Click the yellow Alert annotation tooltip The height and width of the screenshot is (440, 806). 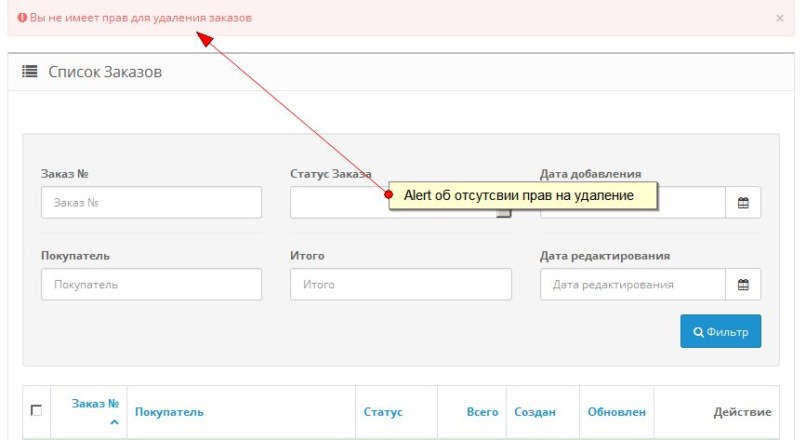(522, 196)
